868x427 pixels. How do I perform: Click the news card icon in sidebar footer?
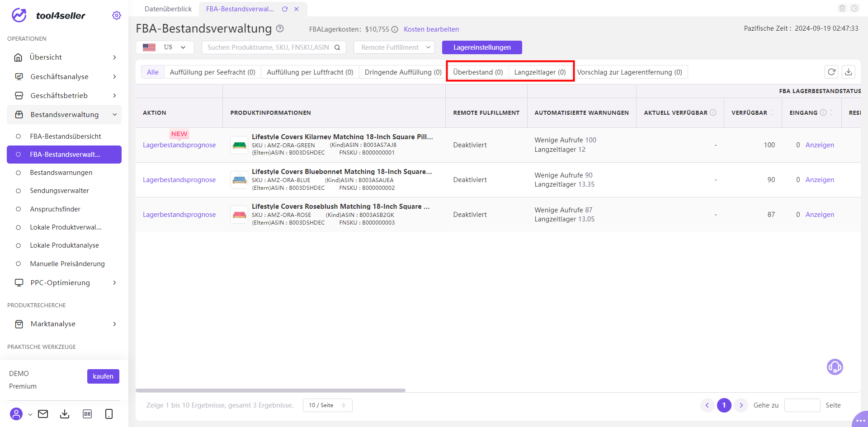(x=87, y=414)
